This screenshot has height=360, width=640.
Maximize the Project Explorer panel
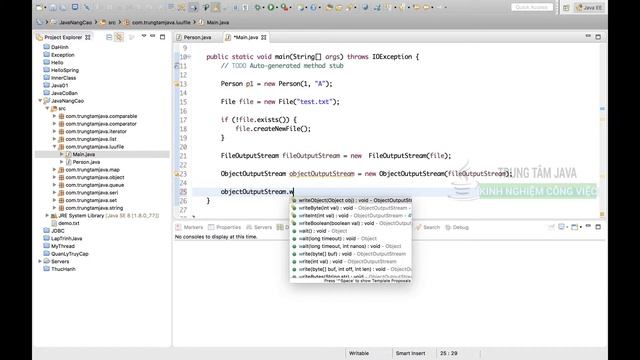click(x=162, y=37)
